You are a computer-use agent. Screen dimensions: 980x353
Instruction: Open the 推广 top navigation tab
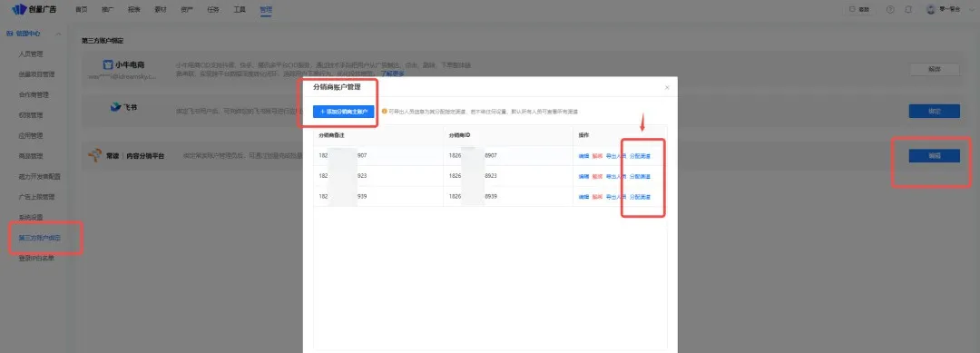107,10
